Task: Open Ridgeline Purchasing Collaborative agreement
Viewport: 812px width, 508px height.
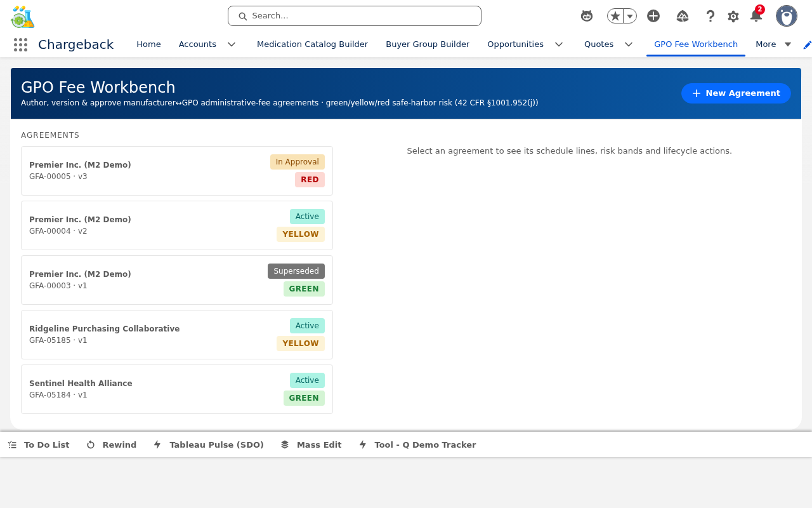Action: tap(177, 335)
